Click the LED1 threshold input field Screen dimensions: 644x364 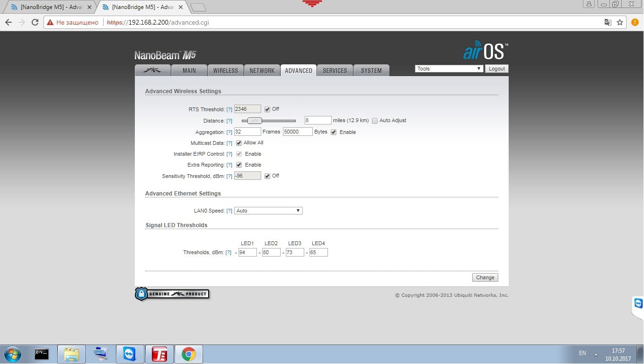pos(247,253)
